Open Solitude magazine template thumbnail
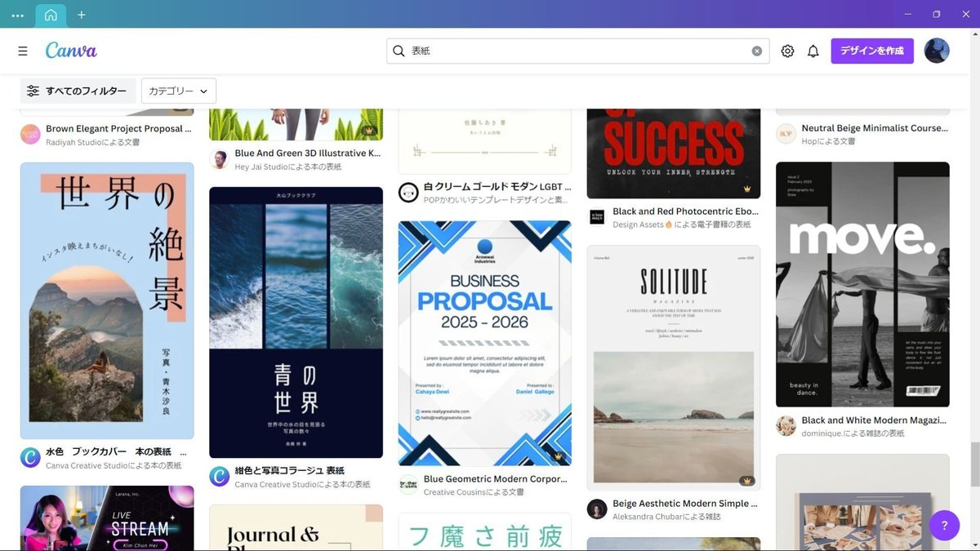This screenshot has height=551, width=980. click(x=674, y=367)
